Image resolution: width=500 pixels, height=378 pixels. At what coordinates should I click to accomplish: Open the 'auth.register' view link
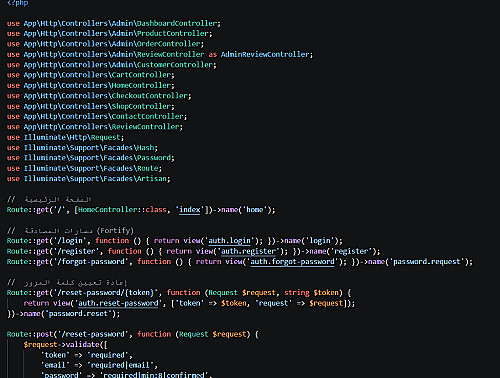click(248, 251)
